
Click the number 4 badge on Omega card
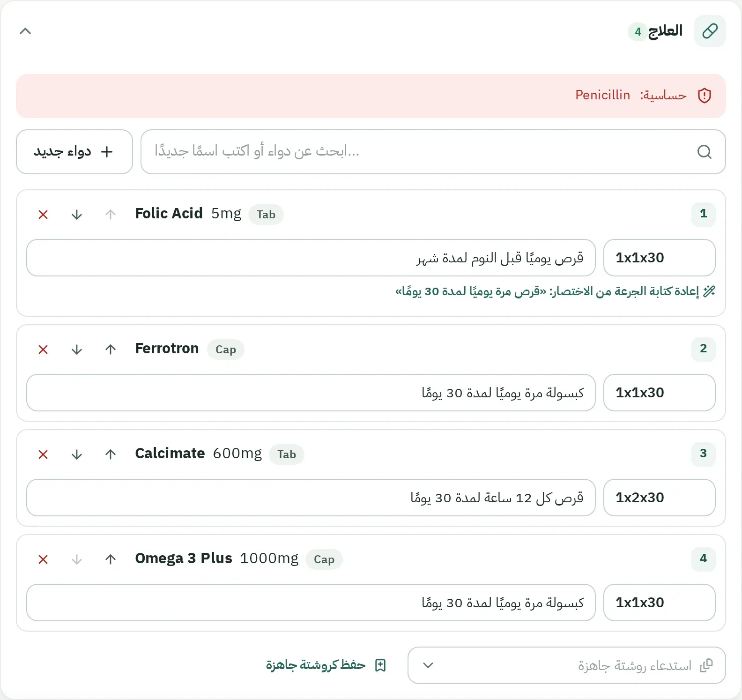(703, 559)
